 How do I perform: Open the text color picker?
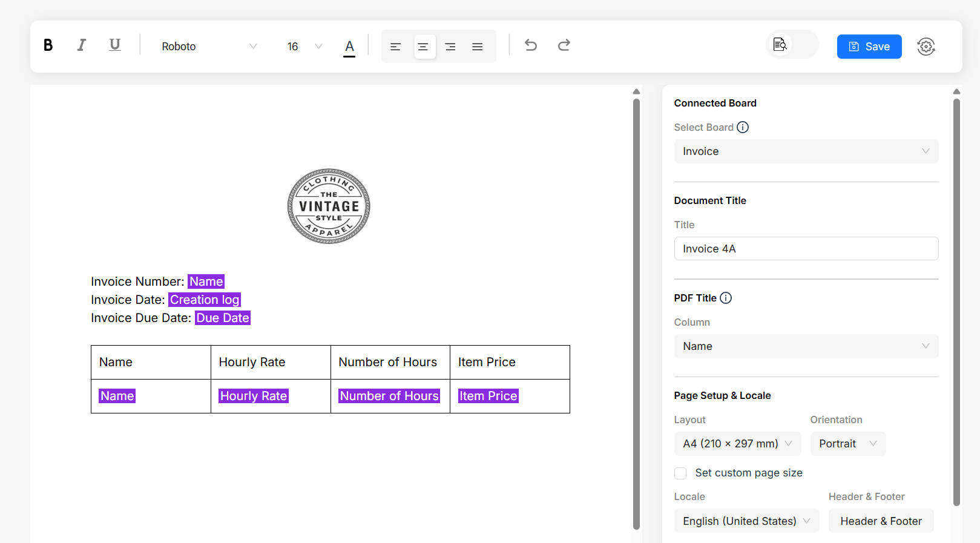tap(349, 47)
